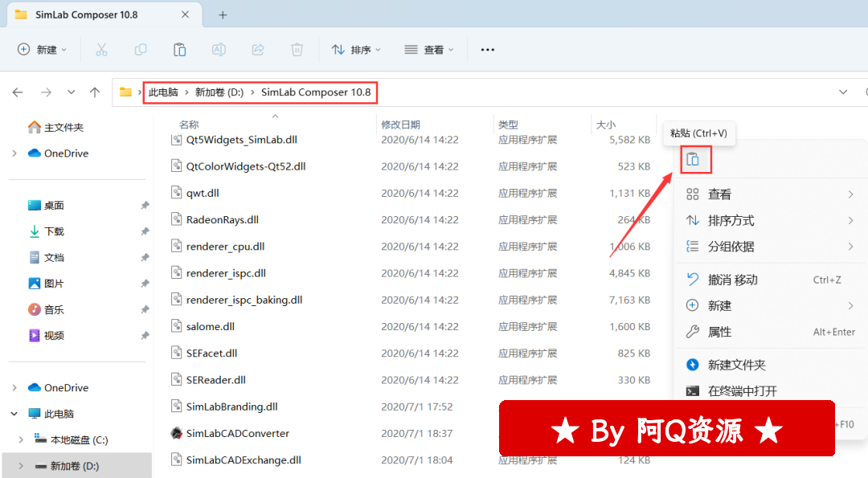This screenshot has width=868, height=478.
Task: Expand the address bar history dropdown
Action: click(843, 92)
